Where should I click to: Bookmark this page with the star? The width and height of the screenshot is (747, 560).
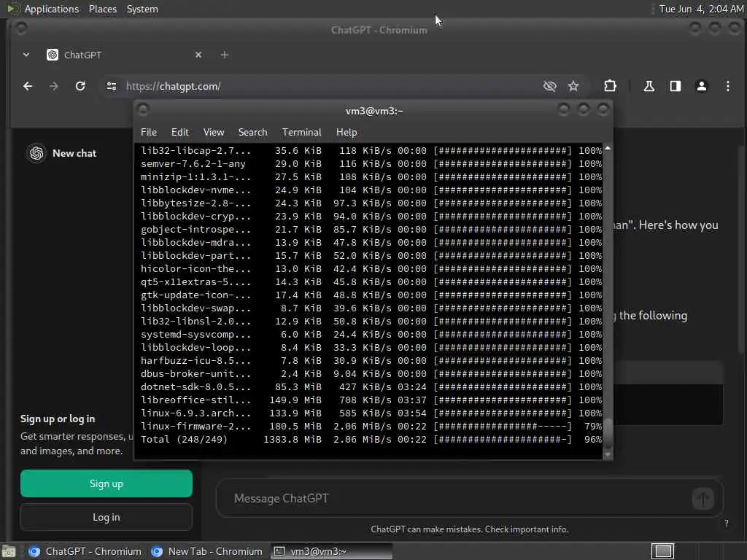tap(573, 86)
